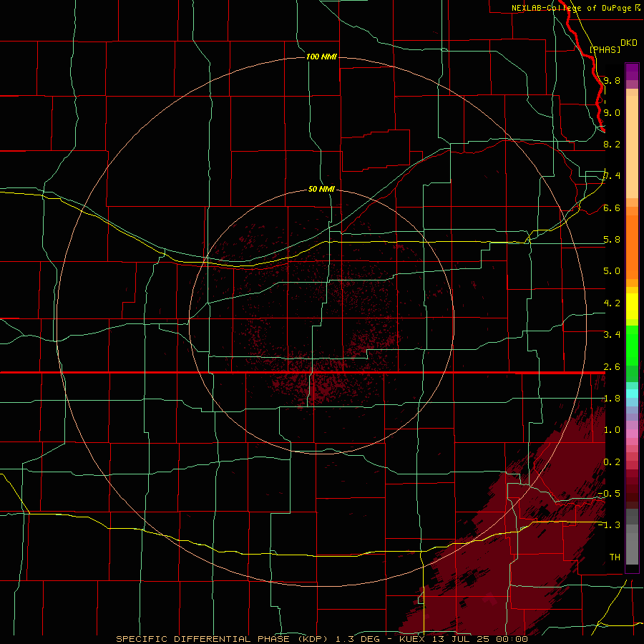This screenshot has height=644, width=644.
Task: Click the 4.2 value on color scale
Action: coord(612,303)
